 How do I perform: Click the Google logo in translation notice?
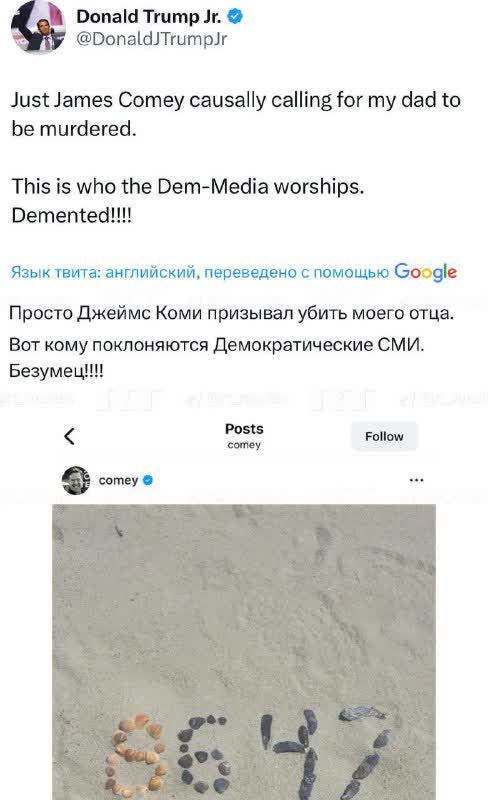[425, 272]
